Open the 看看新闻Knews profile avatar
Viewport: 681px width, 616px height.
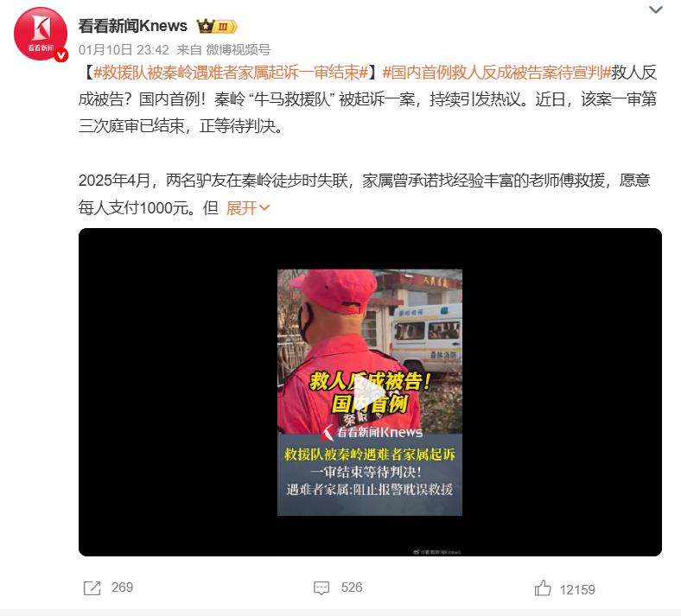pos(41,34)
